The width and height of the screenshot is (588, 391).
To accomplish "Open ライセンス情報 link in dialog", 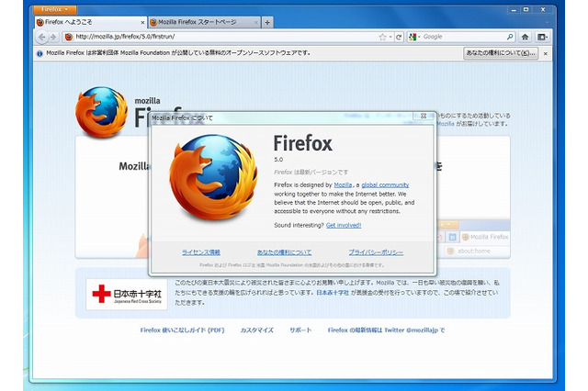I will [x=201, y=252].
